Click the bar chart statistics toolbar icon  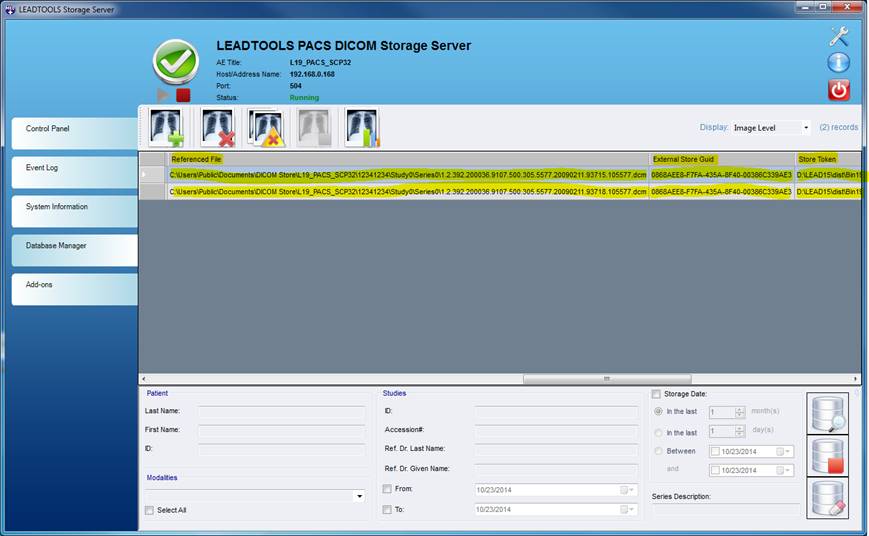[x=361, y=128]
